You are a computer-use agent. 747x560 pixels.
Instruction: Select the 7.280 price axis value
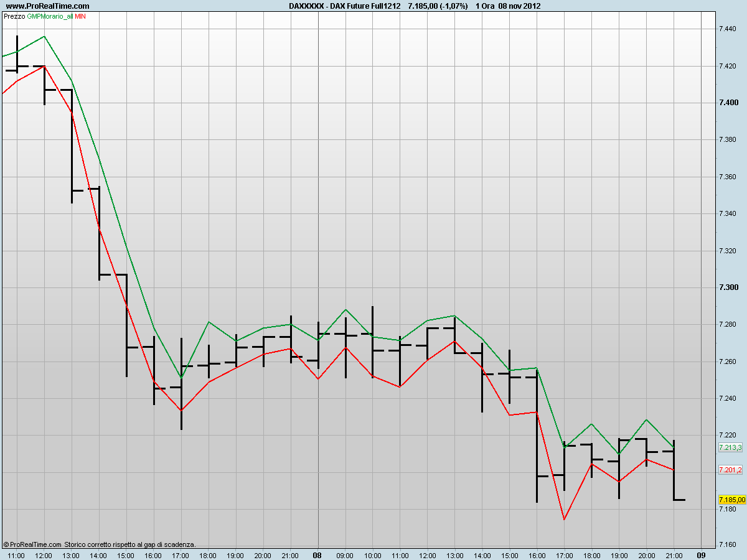pyautogui.click(x=727, y=325)
